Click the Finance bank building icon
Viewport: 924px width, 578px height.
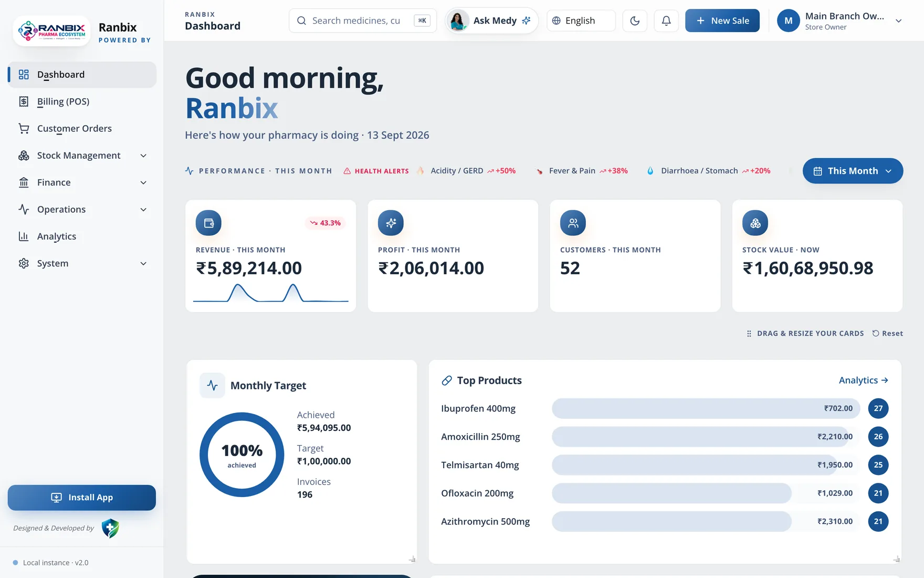point(24,182)
